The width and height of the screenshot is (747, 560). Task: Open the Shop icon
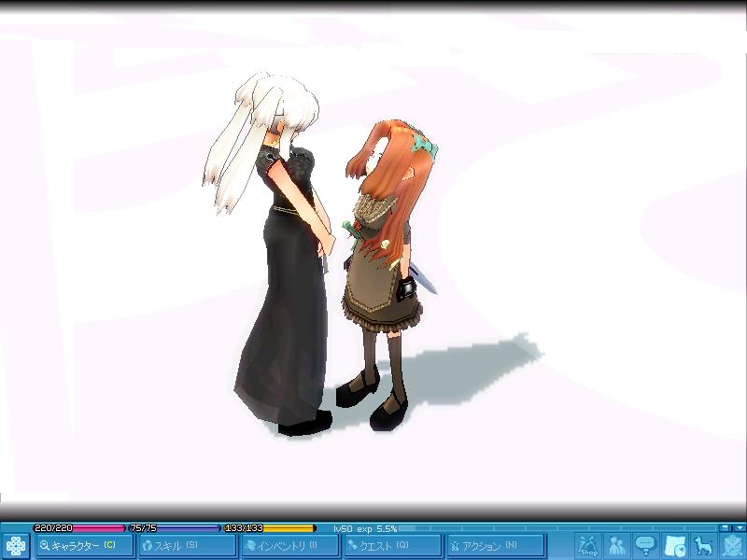[587, 545]
